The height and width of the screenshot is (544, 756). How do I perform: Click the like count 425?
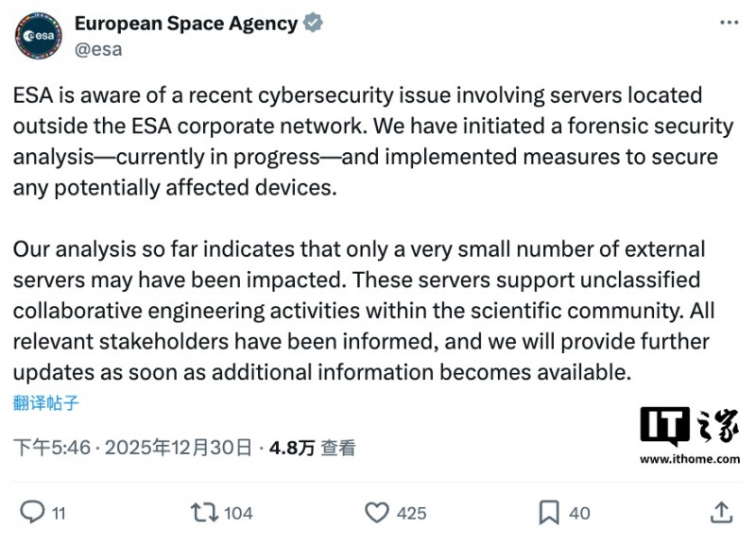[411, 513]
